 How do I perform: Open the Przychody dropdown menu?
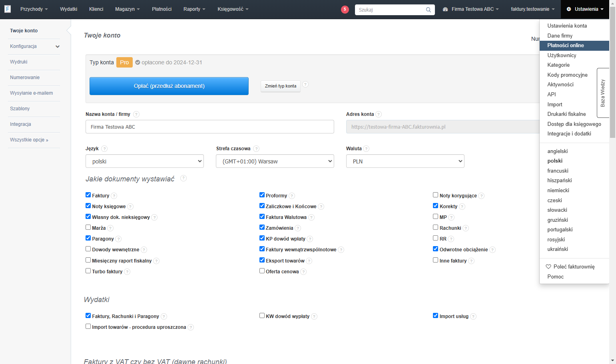[34, 9]
